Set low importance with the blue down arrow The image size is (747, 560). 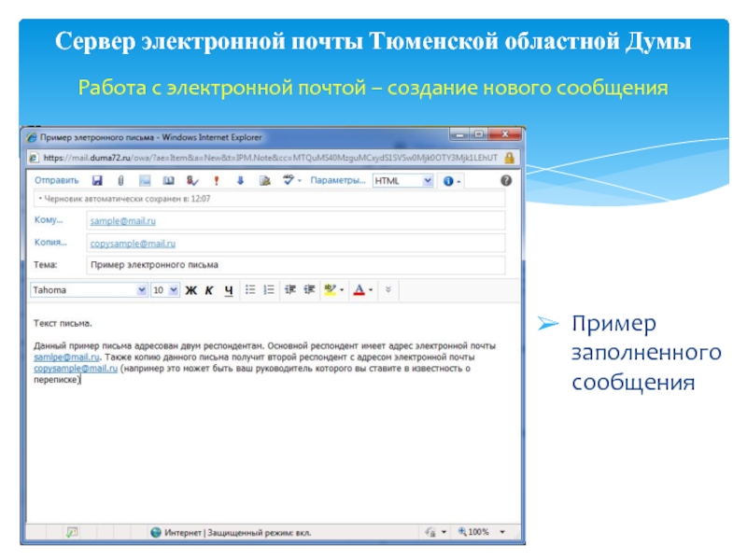pos(240,181)
